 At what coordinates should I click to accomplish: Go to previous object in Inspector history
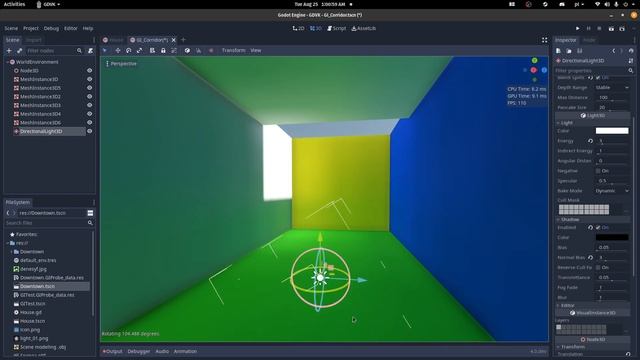point(613,51)
